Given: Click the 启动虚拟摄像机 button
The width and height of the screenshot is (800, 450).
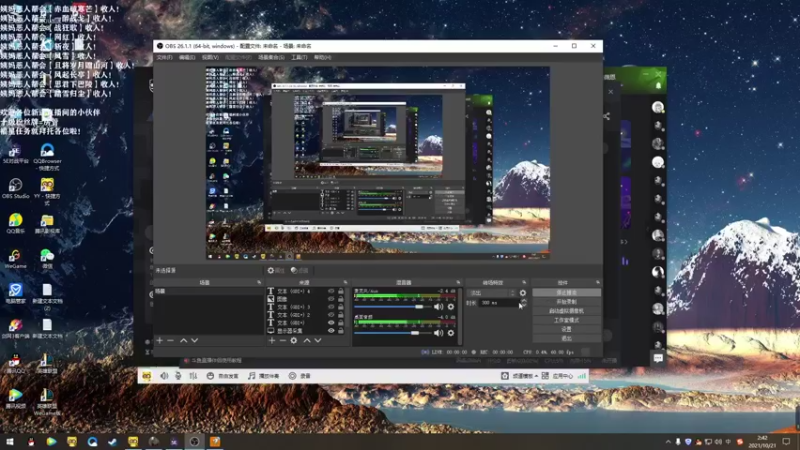Looking at the screenshot, I should click(566, 311).
